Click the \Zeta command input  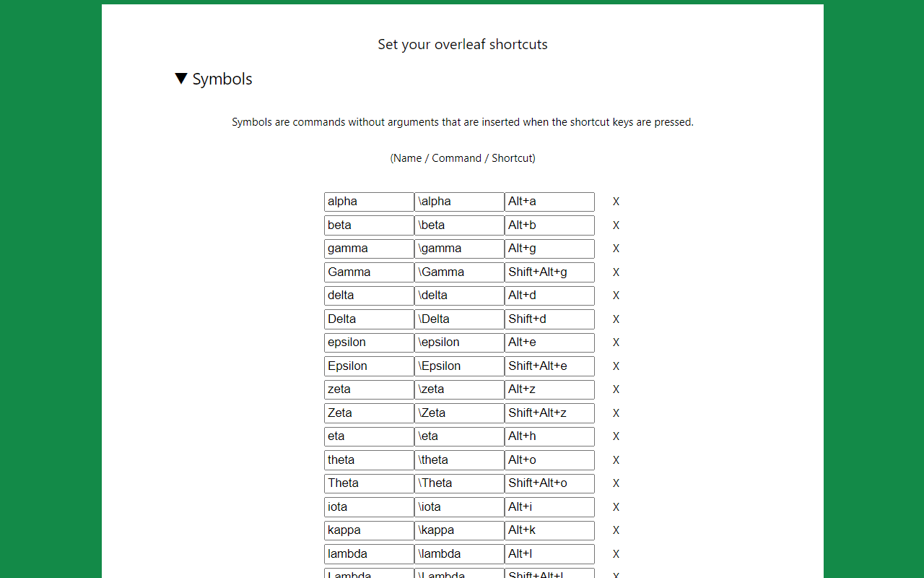click(x=459, y=413)
